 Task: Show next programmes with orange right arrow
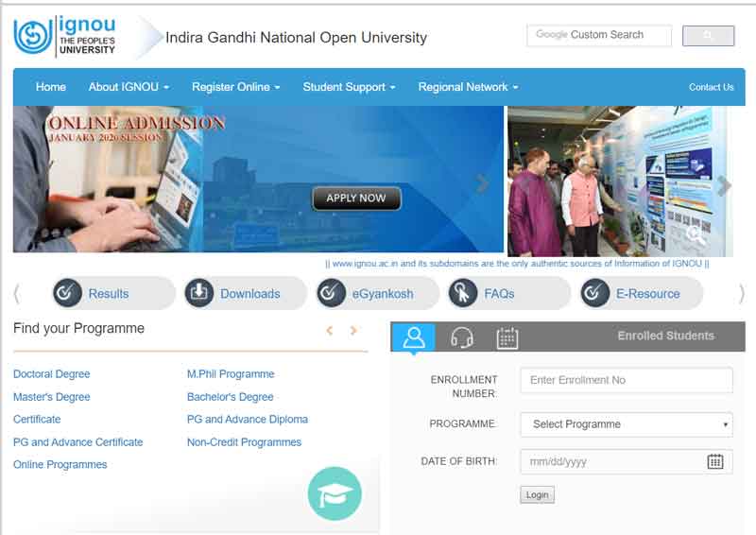353,331
